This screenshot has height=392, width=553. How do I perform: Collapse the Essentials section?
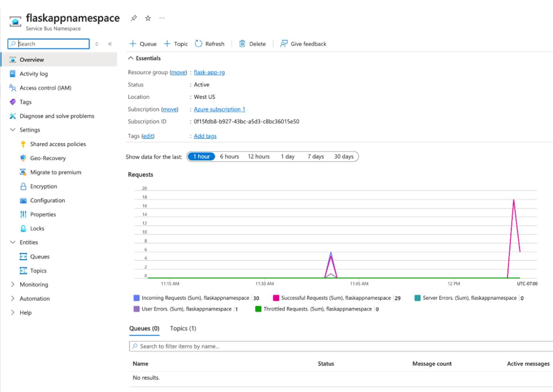coord(131,58)
